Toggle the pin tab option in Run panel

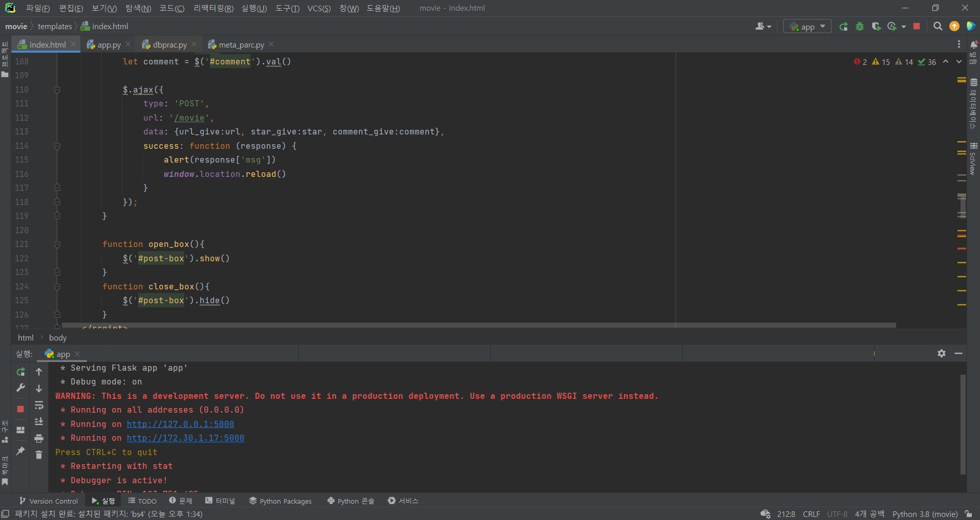point(20,451)
